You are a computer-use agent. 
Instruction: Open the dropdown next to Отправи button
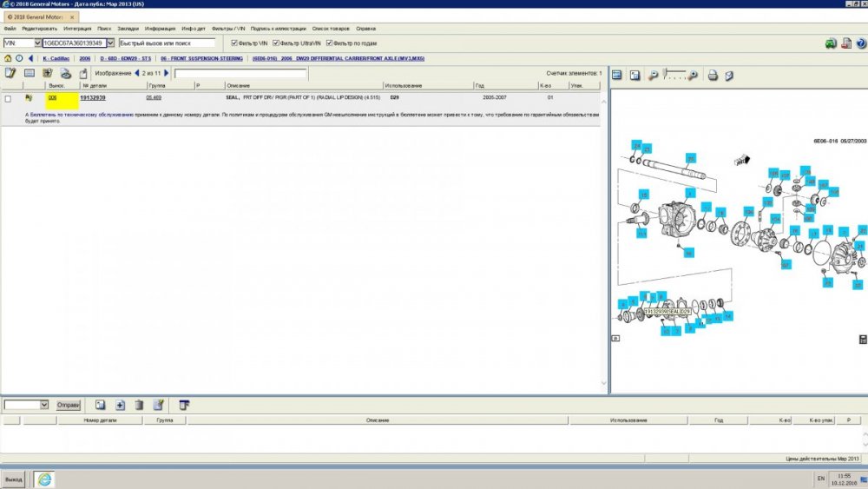click(44, 405)
